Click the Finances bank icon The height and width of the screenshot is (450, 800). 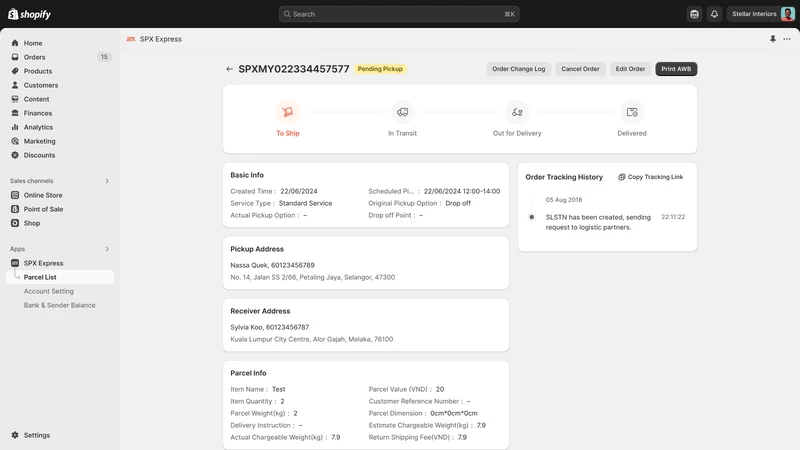15,113
